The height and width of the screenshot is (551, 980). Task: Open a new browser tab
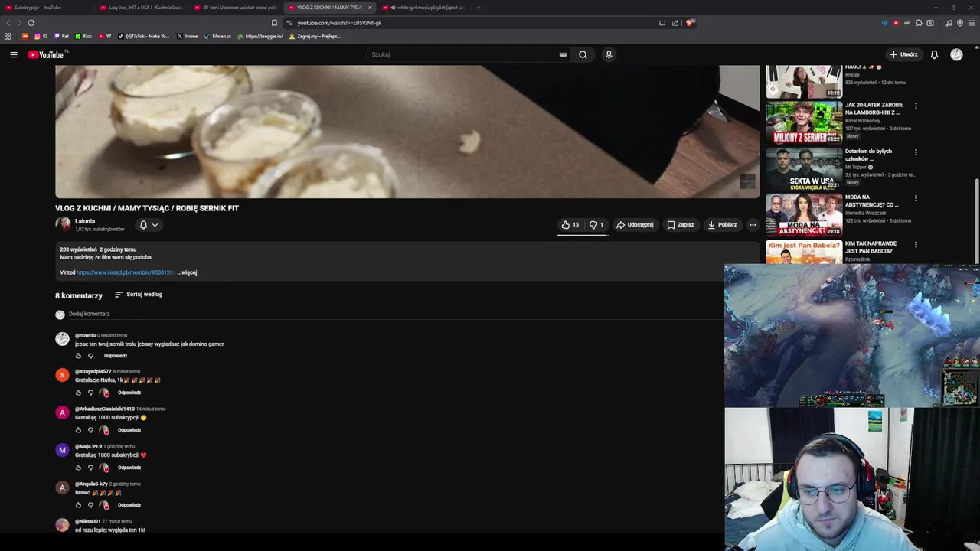(x=478, y=8)
